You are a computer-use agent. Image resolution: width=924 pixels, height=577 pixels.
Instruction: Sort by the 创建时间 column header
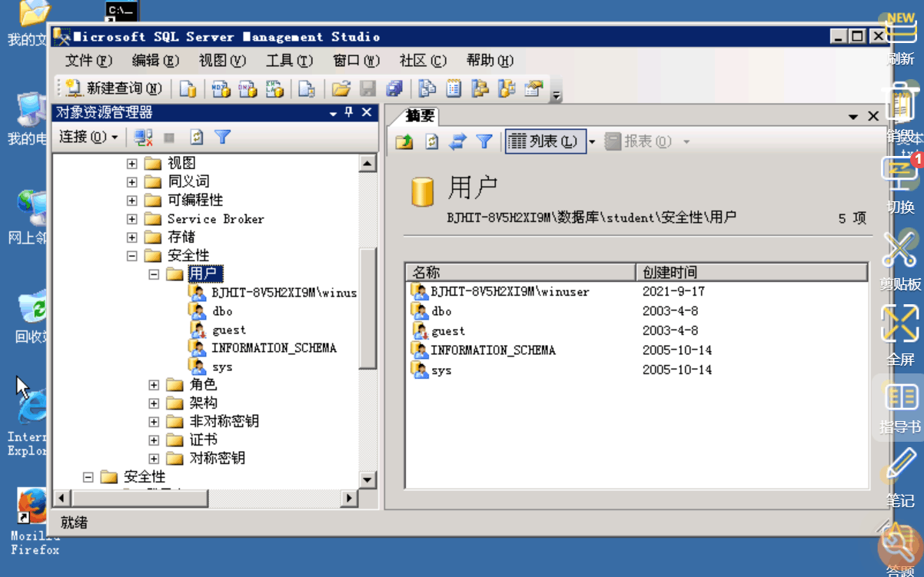[x=752, y=272]
